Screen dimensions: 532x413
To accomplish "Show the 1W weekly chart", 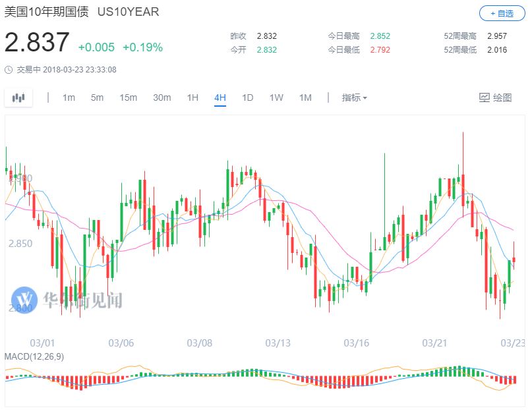I will pos(276,97).
